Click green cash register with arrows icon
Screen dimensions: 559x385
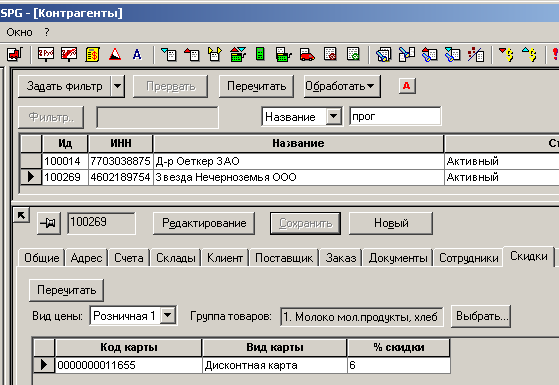238,55
